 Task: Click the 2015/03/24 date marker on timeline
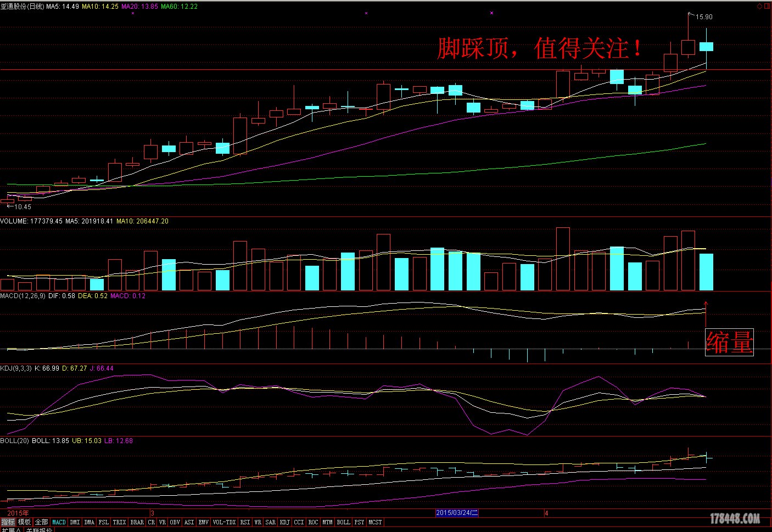click(457, 513)
